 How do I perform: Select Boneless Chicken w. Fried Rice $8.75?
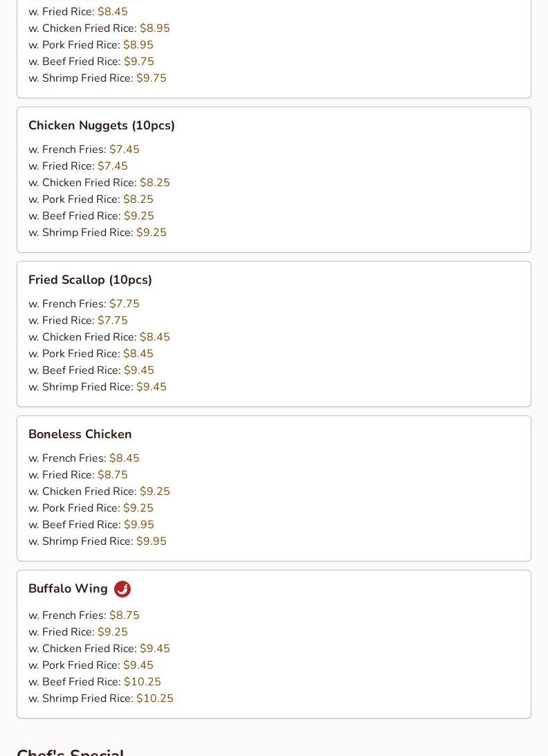coord(78,475)
